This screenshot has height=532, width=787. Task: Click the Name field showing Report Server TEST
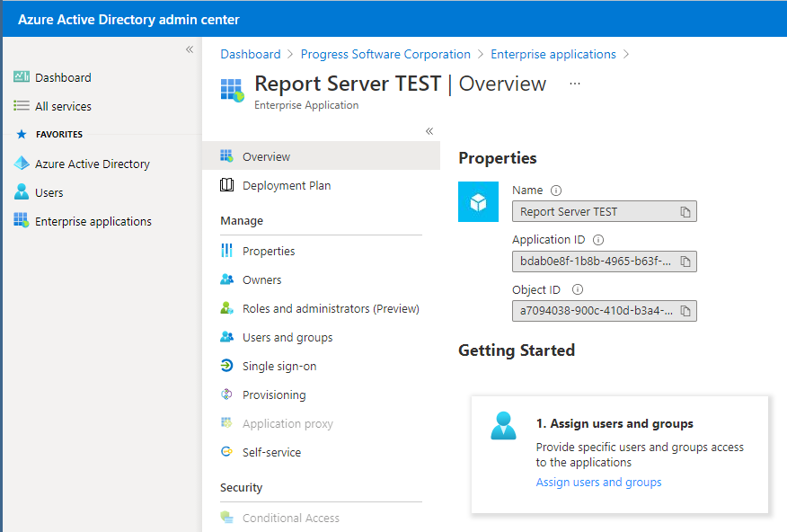click(x=593, y=211)
